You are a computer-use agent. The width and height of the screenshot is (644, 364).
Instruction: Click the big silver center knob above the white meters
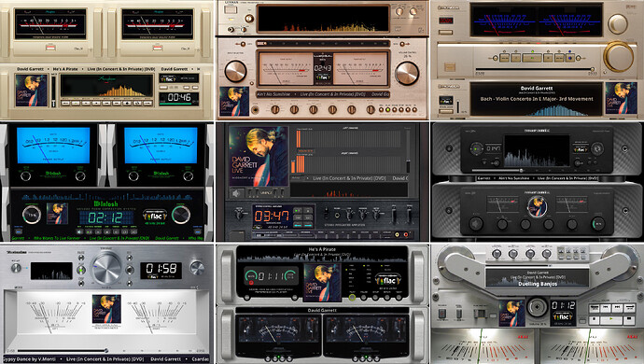pos(106,268)
